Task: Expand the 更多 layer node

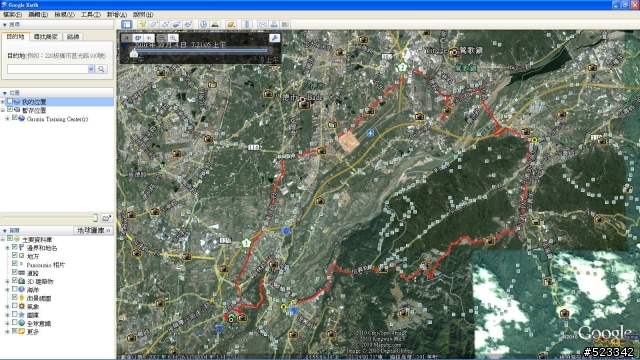Action: (x=7, y=331)
